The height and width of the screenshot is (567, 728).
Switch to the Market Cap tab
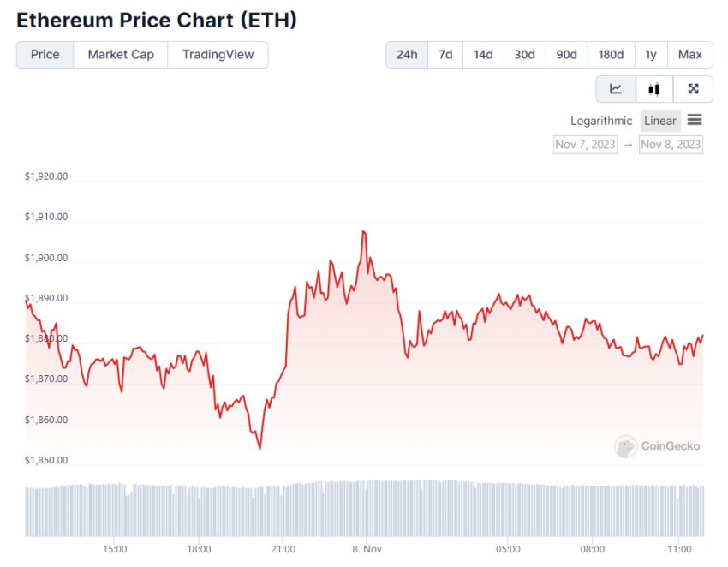(x=121, y=55)
